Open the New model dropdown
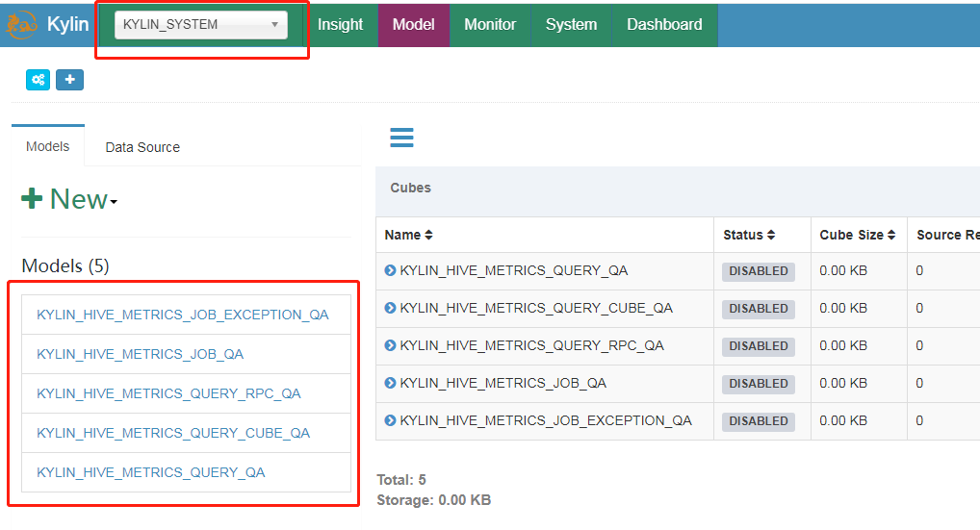Screen dimensions: 980x530 69,200
